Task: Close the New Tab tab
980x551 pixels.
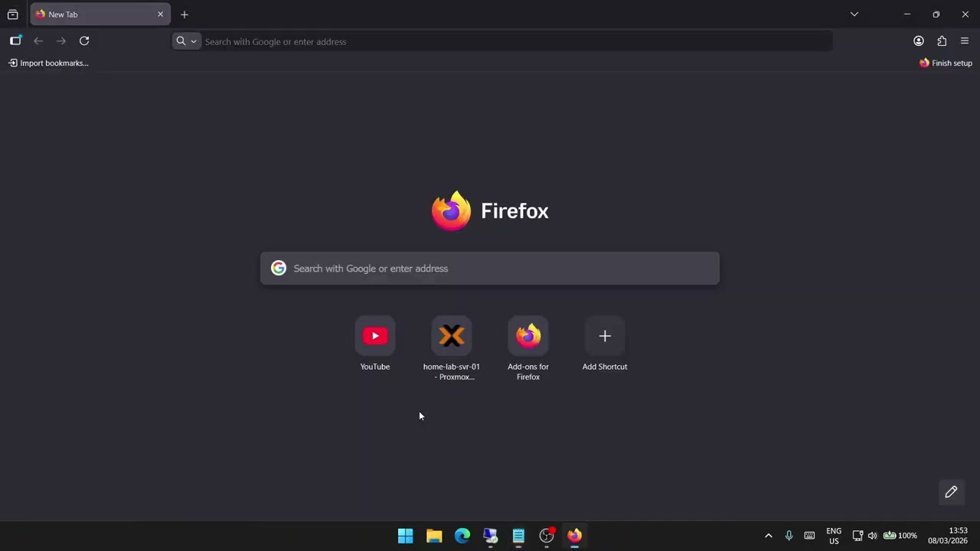Action: coord(160,15)
